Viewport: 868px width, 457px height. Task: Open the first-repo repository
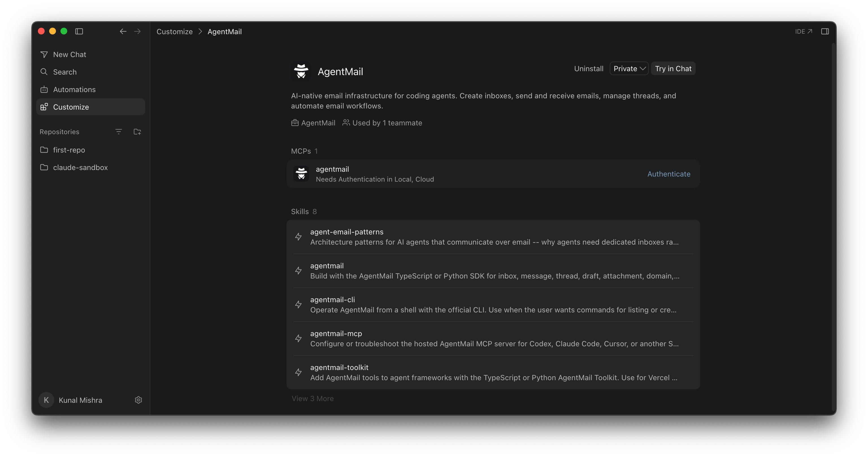91,150
